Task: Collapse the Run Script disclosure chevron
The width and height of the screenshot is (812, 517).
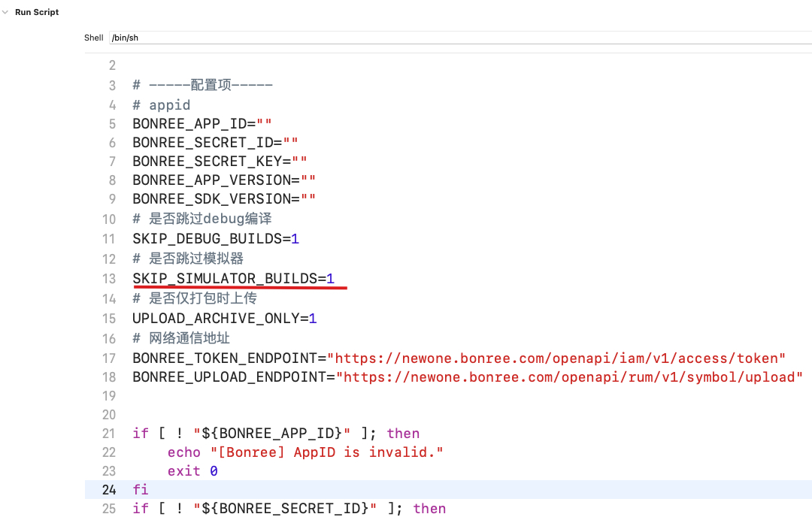Action: coord(6,13)
